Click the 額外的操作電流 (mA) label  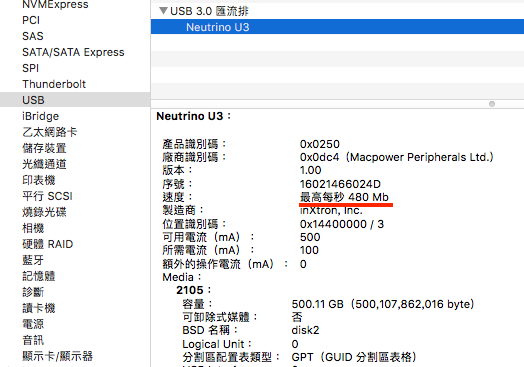pos(225,264)
